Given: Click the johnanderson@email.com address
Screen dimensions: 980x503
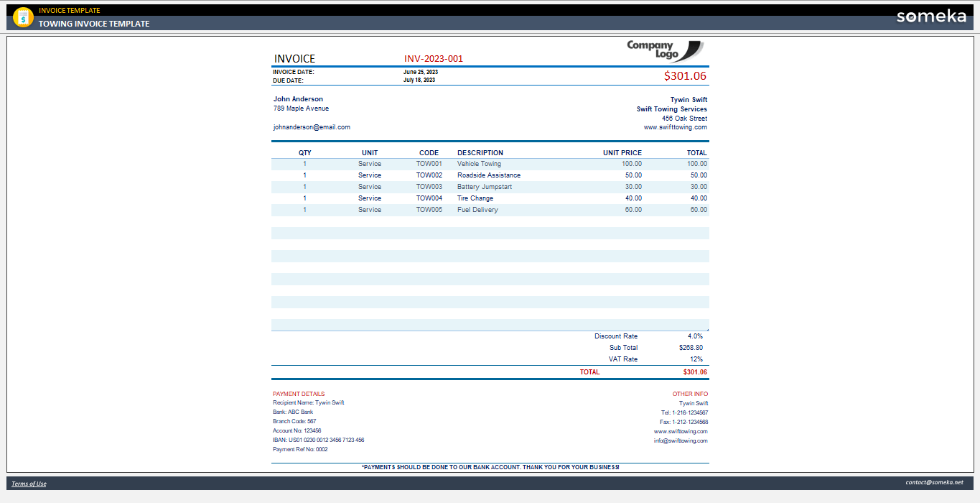Looking at the screenshot, I should (x=312, y=127).
